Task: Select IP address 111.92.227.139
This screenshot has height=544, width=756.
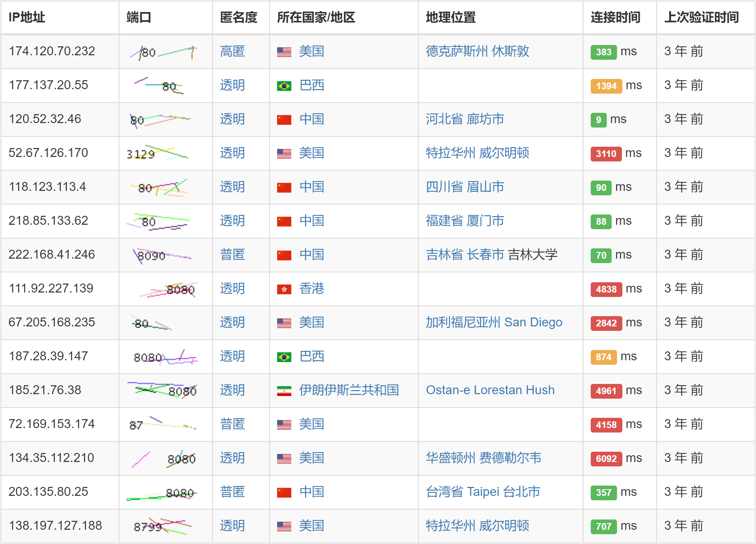Action: (x=51, y=288)
